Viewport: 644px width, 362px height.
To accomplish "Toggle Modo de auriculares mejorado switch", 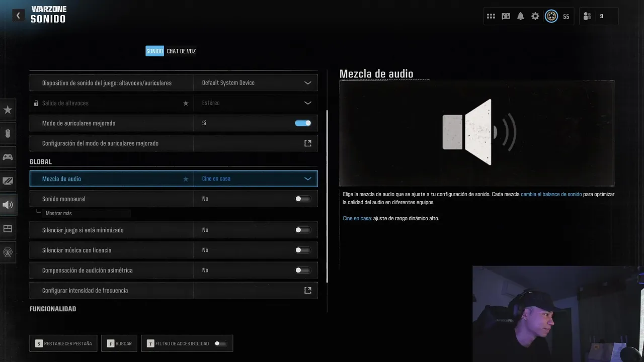I will coord(303,123).
